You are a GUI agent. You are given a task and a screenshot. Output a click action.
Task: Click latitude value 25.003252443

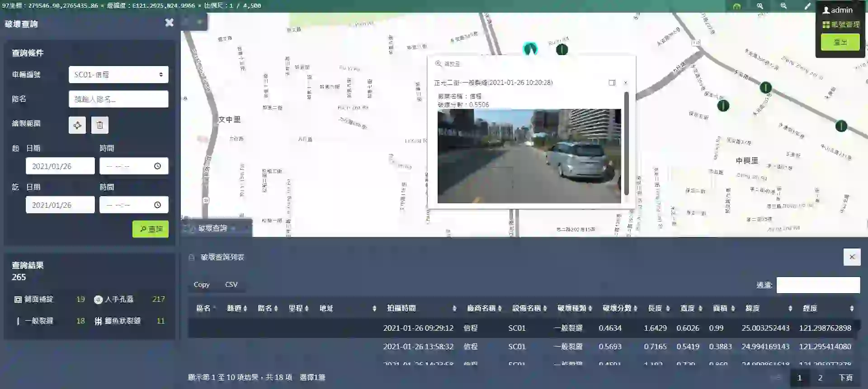(x=765, y=328)
